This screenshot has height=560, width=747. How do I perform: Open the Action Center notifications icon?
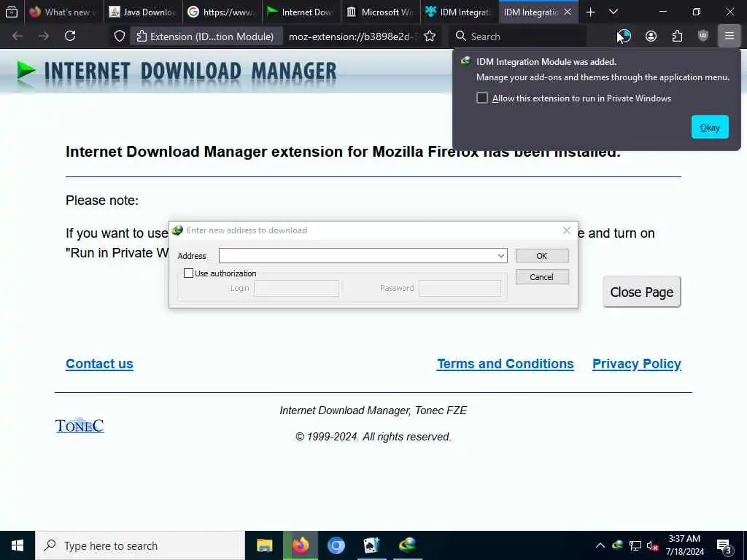(724, 547)
